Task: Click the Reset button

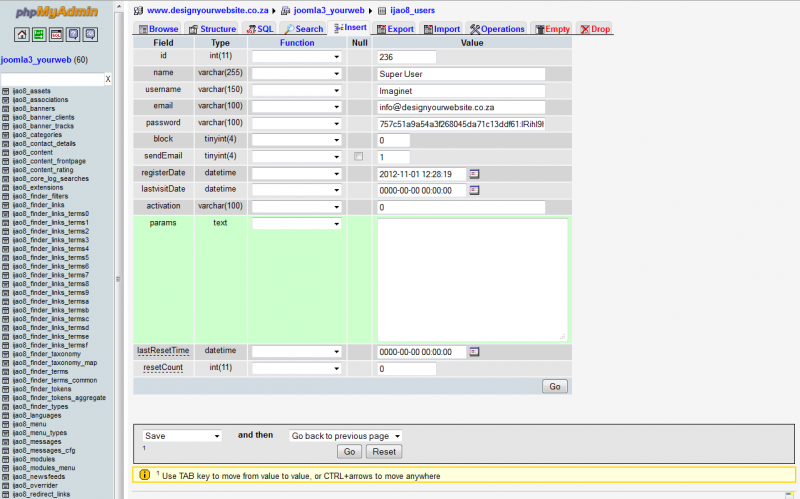Action: [384, 452]
